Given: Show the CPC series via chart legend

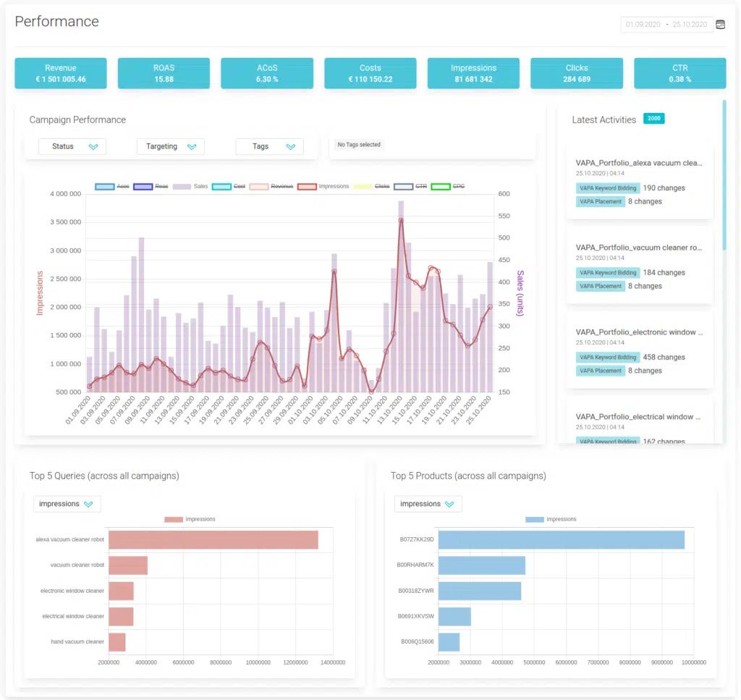Looking at the screenshot, I should tap(448, 187).
